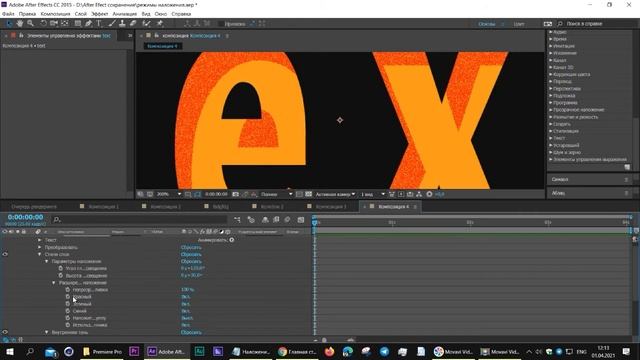Take a snapshot with the viewer camera icon
Image resolution: width=640 pixels, height=360 pixels.
tap(236, 194)
